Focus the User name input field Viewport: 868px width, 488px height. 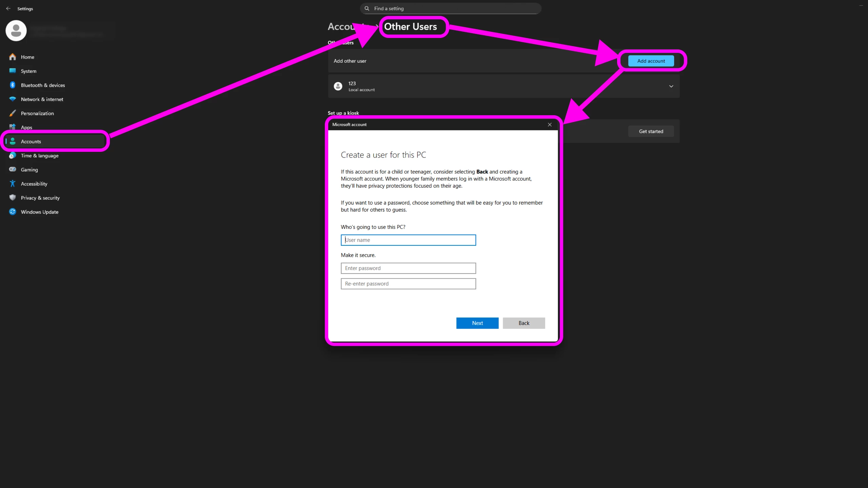(408, 240)
